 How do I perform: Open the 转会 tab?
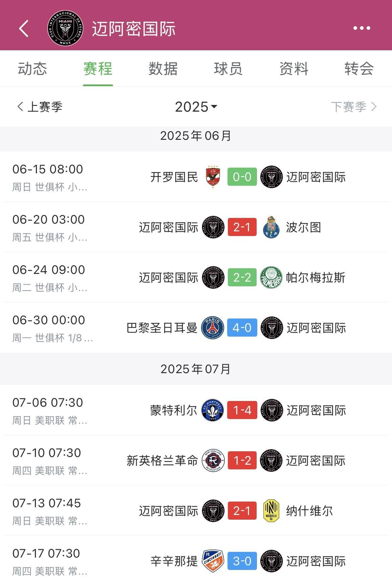pyautogui.click(x=359, y=69)
